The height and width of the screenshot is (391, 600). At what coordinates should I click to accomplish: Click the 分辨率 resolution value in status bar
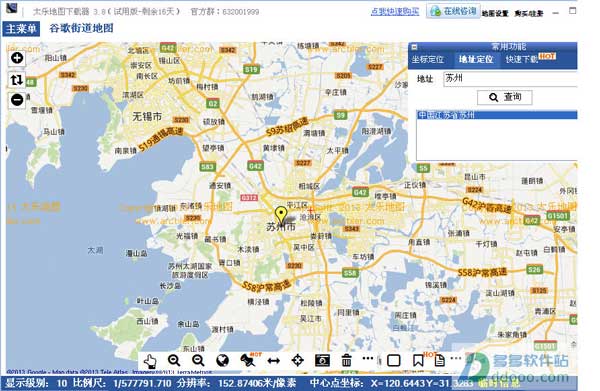[236, 383]
